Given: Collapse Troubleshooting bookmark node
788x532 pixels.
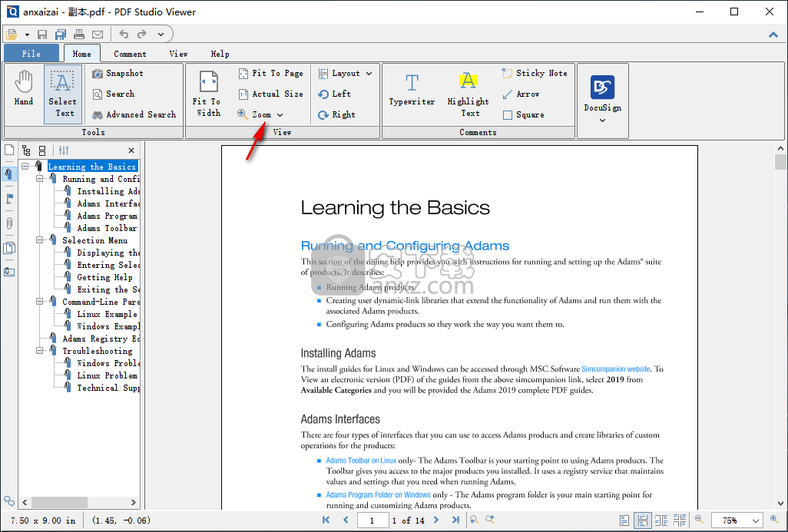Looking at the screenshot, I should pyautogui.click(x=40, y=351).
